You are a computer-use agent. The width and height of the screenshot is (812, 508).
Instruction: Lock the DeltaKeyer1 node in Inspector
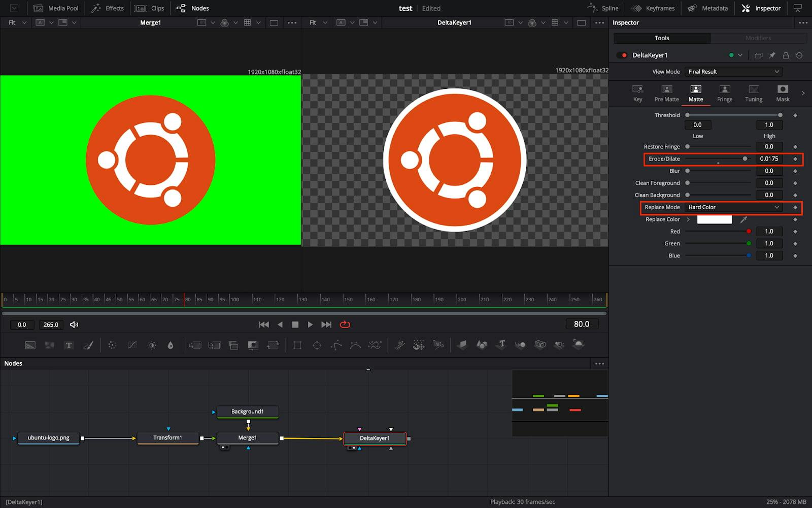pyautogui.click(x=786, y=55)
